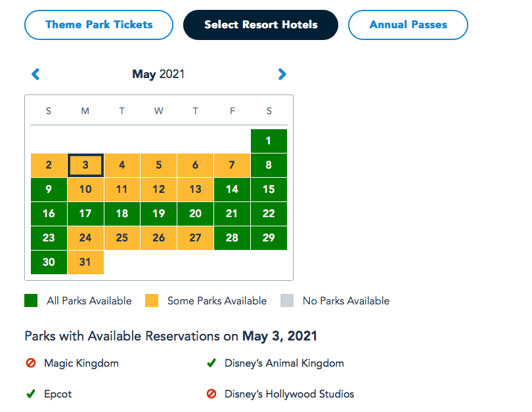Screen dimensions: 532x412
Task: Click the green All Parks Available legend swatch
Action: [x=31, y=301]
